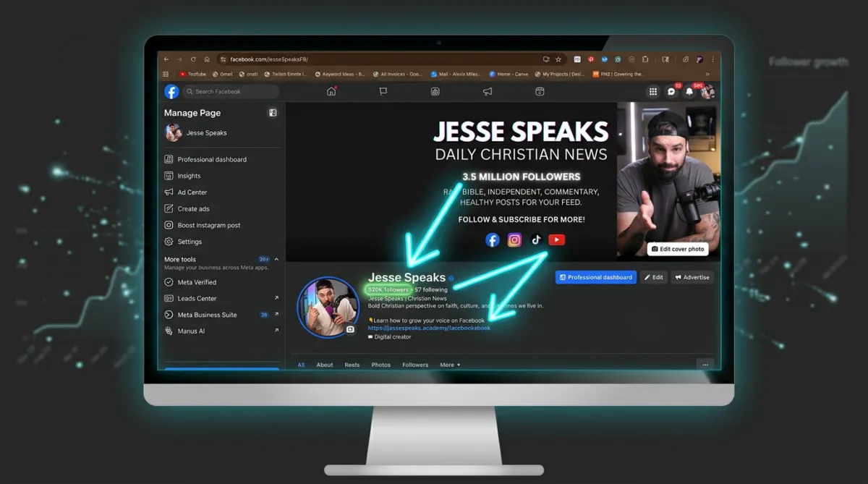Click the Edit profile button
The image size is (868, 484).
pos(654,277)
